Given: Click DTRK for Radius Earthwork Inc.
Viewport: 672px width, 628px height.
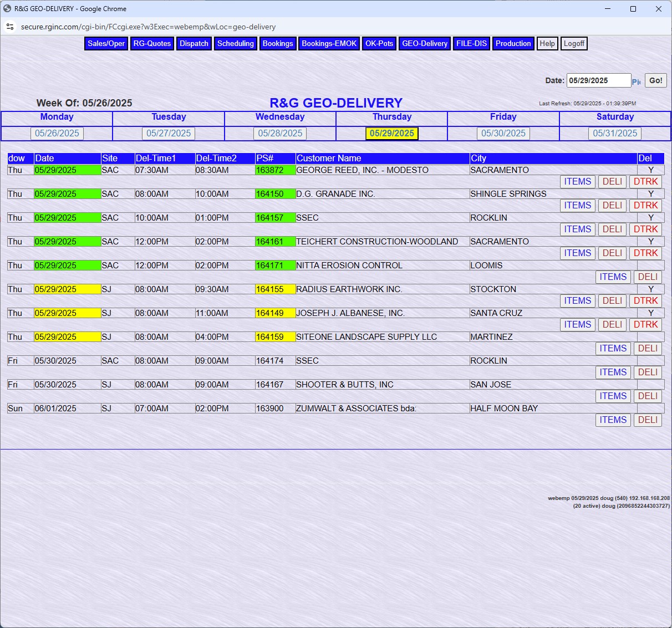Looking at the screenshot, I should click(646, 301).
